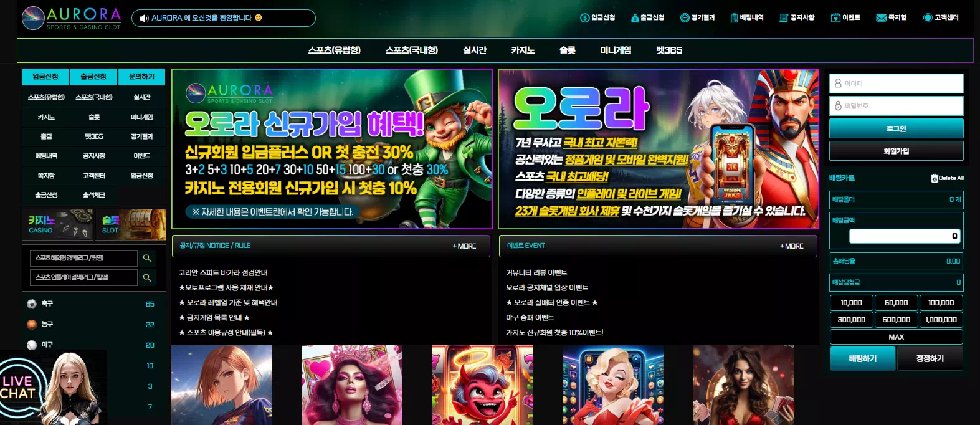Focus the 스포츠 인플레이 검색 field

83,277
